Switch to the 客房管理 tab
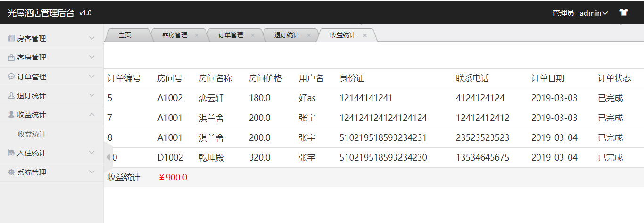The height and width of the screenshot is (223, 644). click(175, 35)
